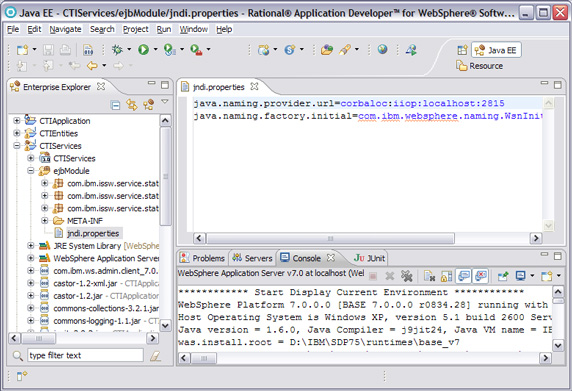Open the Window menu

coord(193,29)
